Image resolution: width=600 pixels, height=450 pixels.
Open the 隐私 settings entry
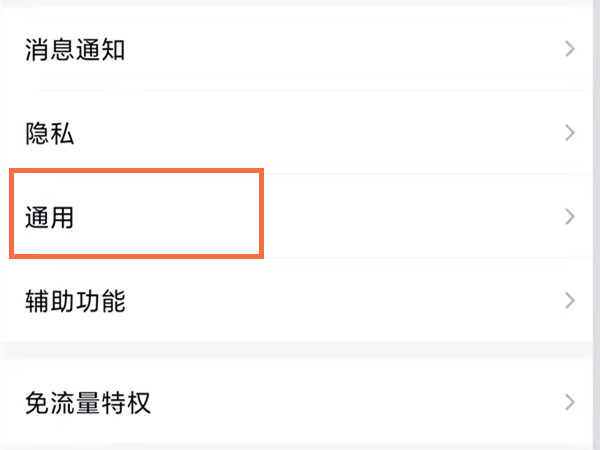click(50, 133)
